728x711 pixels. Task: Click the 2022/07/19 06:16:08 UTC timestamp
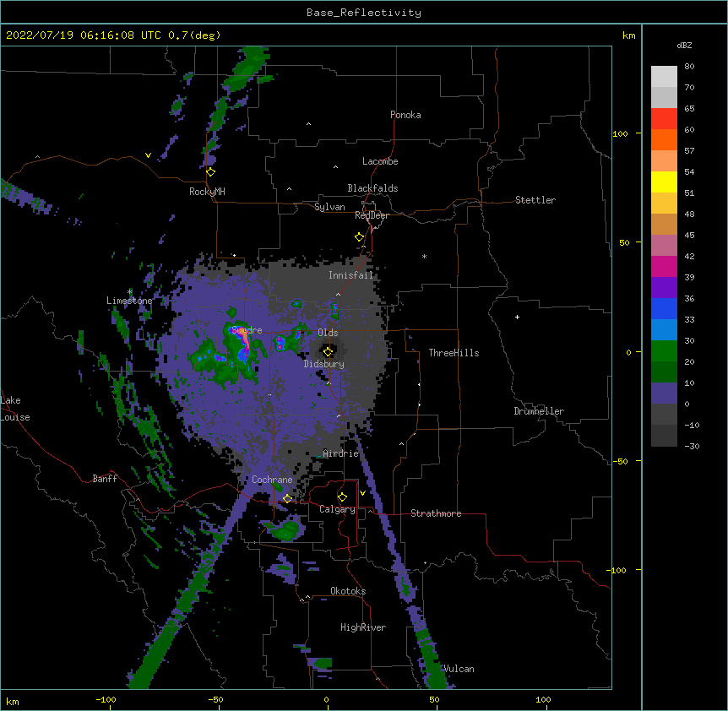(83, 35)
